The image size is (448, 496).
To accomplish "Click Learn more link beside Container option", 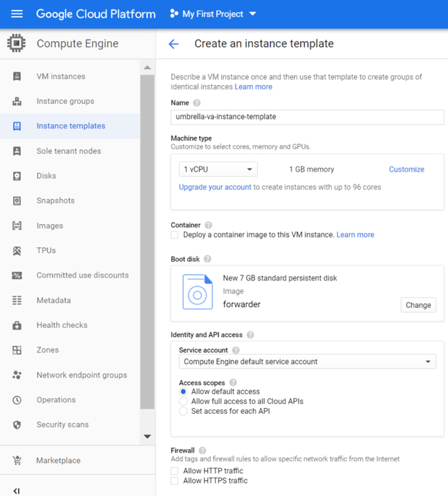I will [355, 235].
